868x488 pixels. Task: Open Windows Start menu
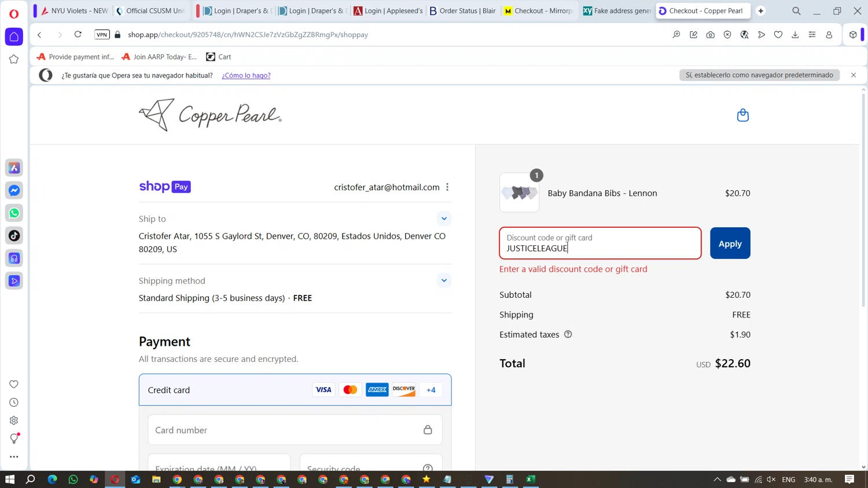point(10,479)
